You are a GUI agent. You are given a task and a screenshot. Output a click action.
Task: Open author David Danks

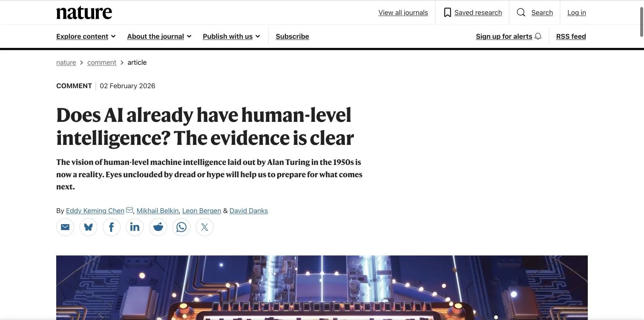click(x=249, y=210)
